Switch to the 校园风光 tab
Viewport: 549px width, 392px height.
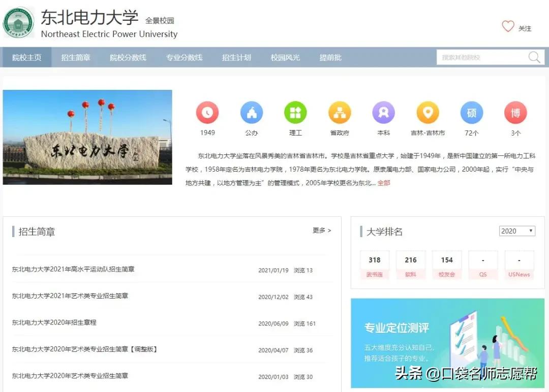tap(286, 57)
